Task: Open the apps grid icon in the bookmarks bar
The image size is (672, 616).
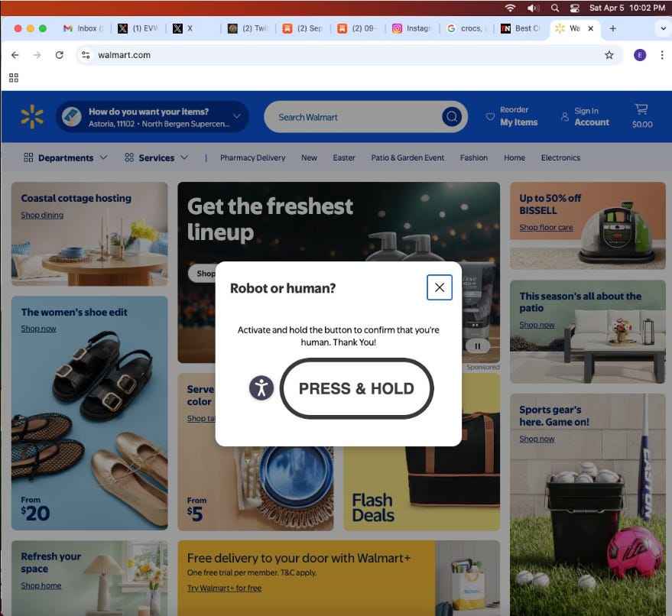Action: [14, 77]
